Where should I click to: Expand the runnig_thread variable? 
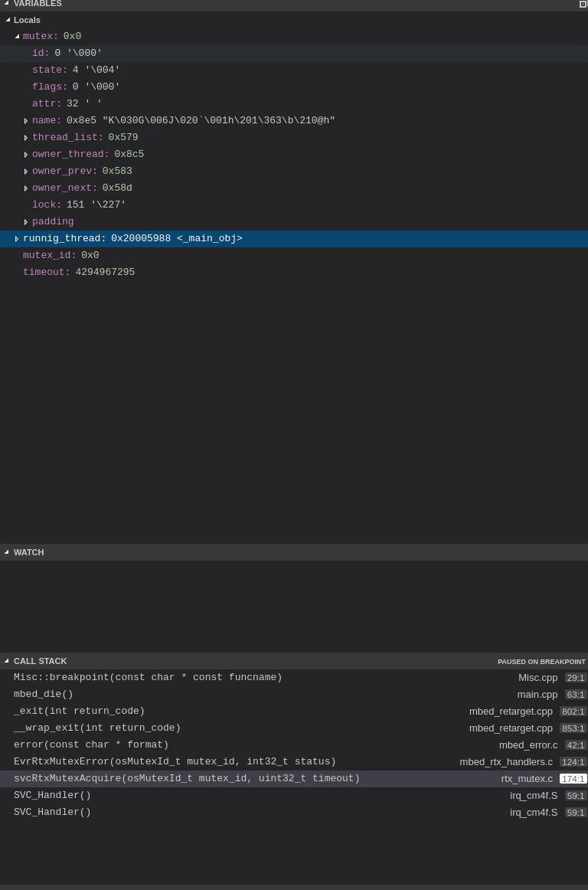pyautogui.click(x=17, y=239)
